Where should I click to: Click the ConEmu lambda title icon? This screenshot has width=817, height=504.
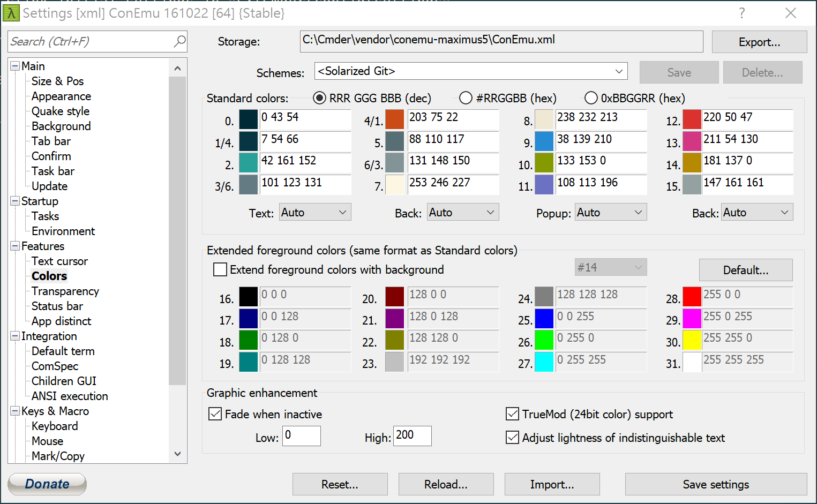tap(11, 13)
